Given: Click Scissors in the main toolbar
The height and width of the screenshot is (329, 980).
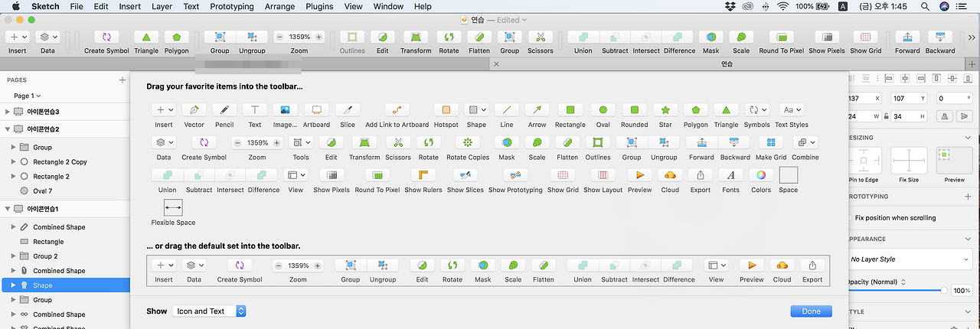Looking at the screenshot, I should click(x=541, y=37).
